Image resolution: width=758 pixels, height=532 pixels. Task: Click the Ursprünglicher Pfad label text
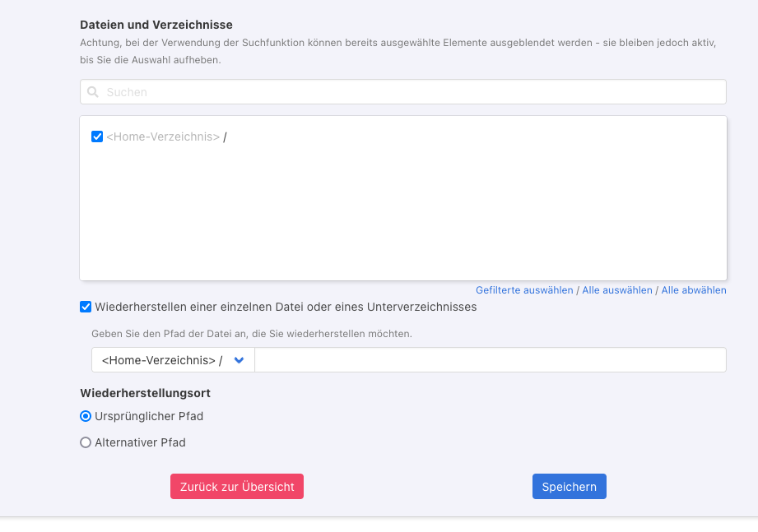(149, 416)
